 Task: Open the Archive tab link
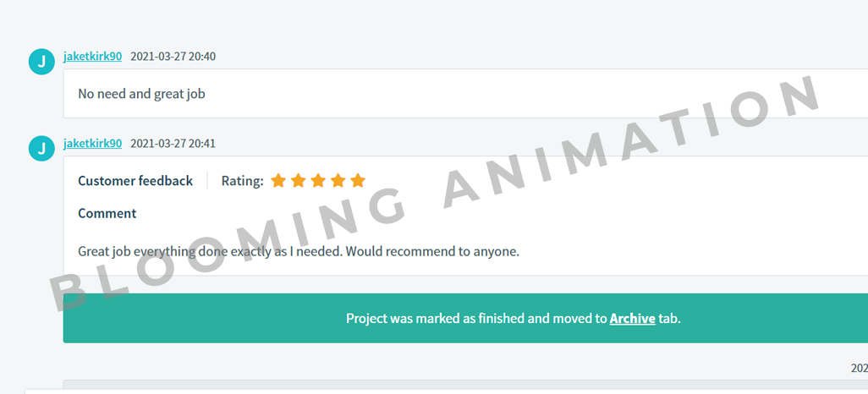pos(632,319)
